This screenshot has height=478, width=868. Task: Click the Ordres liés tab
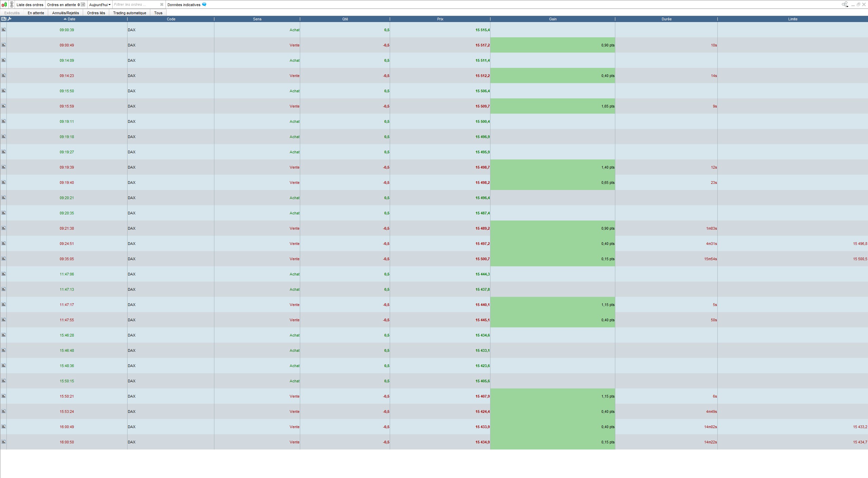(x=96, y=13)
